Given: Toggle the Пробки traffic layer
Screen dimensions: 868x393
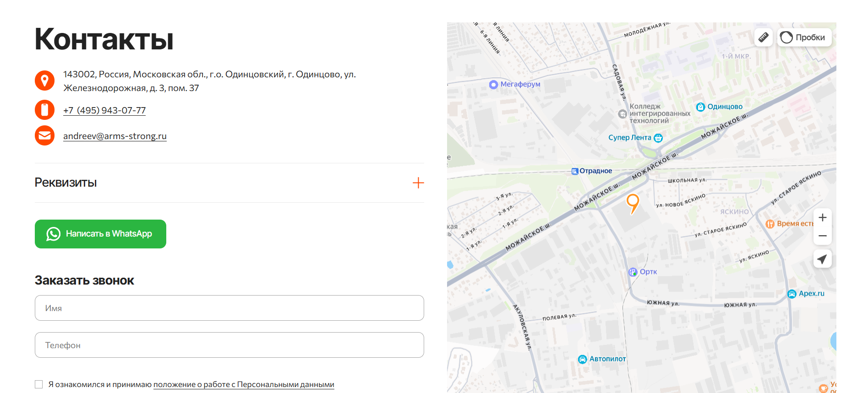Looking at the screenshot, I should 804,37.
